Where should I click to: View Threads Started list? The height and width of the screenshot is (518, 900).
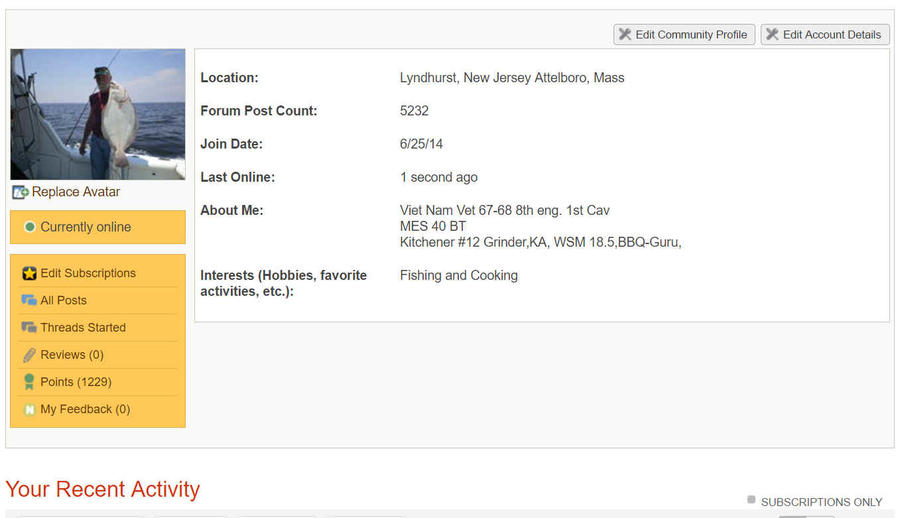83,327
